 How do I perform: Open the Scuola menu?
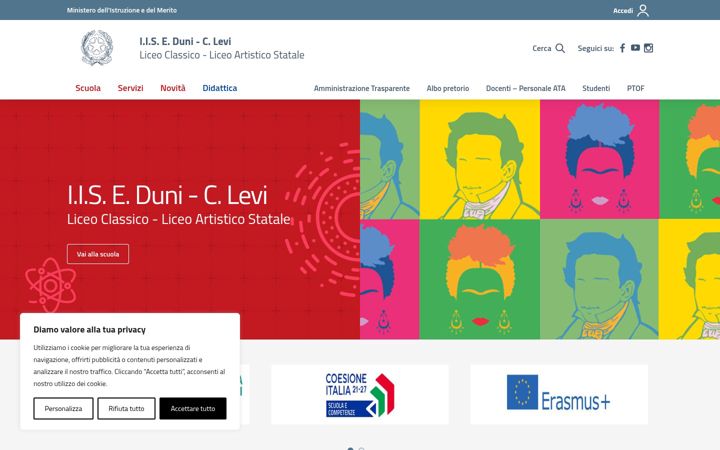coord(88,88)
